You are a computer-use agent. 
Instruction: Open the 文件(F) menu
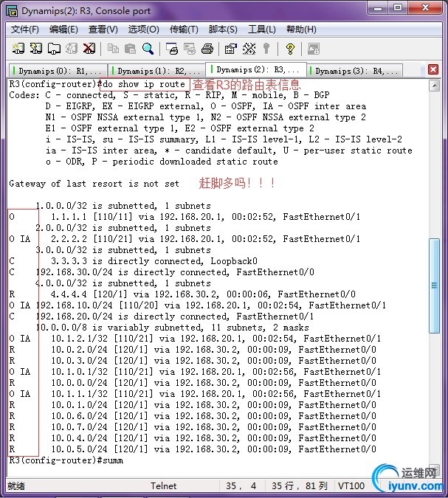click(25, 30)
